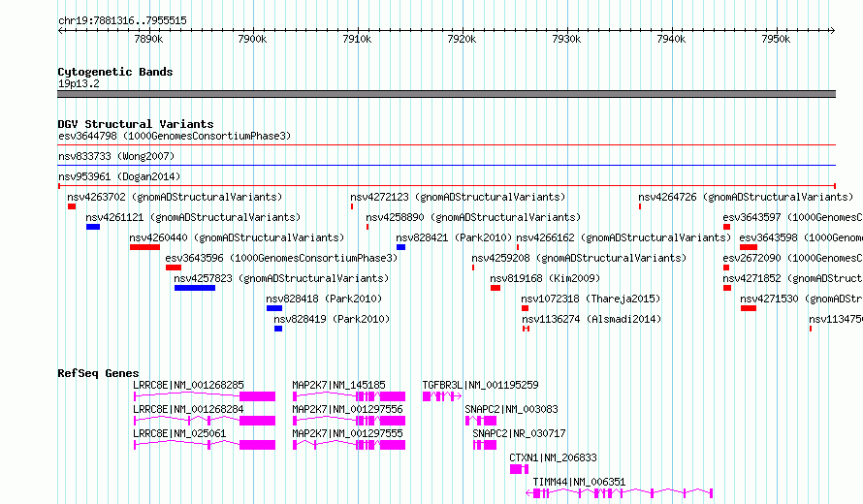
Task: Open the LRRC8E NM_025061 transcript label
Action: pyautogui.click(x=179, y=433)
